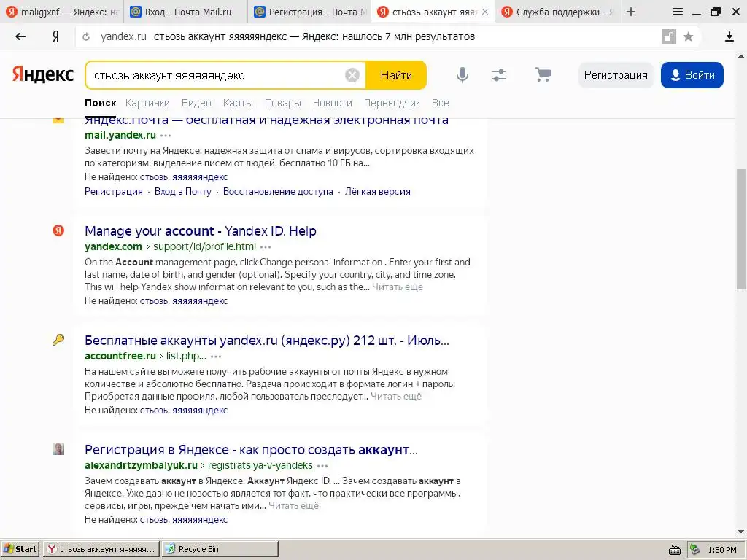This screenshot has width=747, height=560.
Task: Click the key favicon beside accountfree.ru result
Action: pyautogui.click(x=58, y=340)
